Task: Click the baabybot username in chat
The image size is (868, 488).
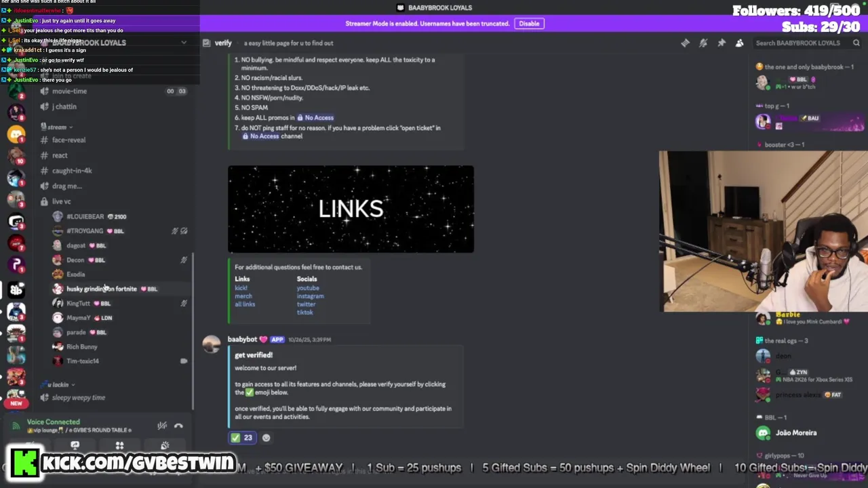Action: [x=242, y=340]
